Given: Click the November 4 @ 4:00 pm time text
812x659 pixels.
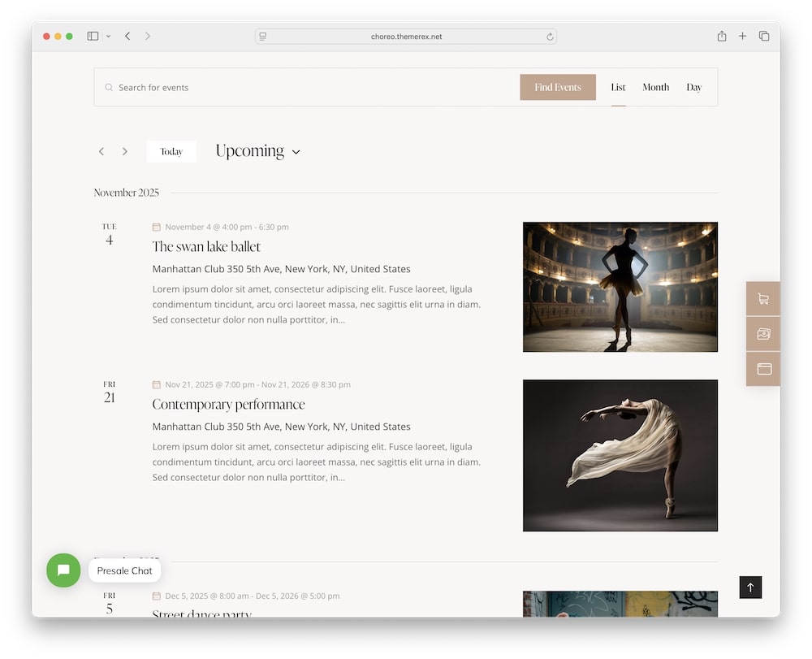Looking at the screenshot, I should pos(227,227).
